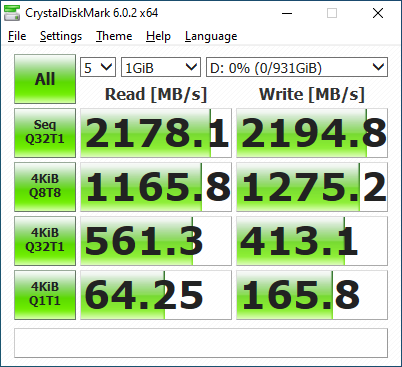Start the 4KiB Q1T1 test
This screenshot has width=402, height=367.
pos(45,295)
